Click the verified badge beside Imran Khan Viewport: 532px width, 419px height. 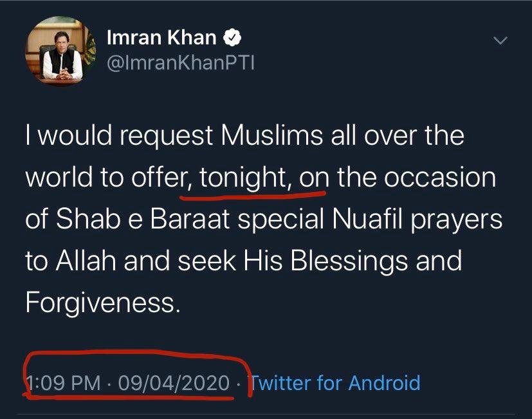point(232,38)
